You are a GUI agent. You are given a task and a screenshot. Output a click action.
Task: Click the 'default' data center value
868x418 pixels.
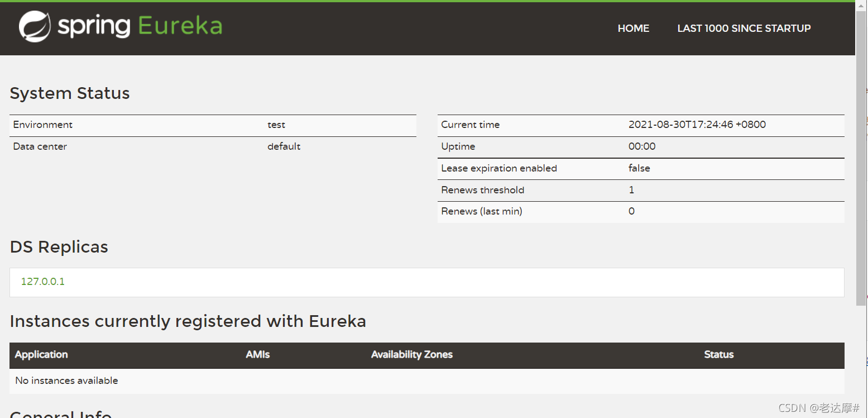click(x=284, y=147)
